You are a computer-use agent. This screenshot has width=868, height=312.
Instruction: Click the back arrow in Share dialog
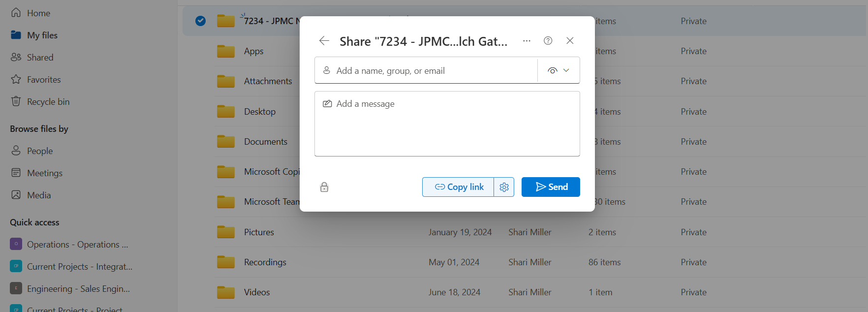(324, 41)
